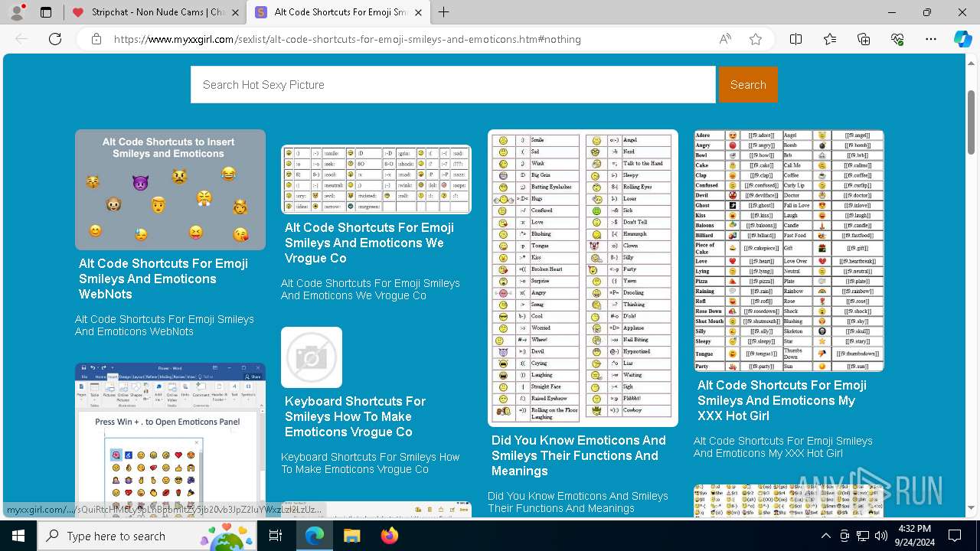Open the browser profile icon
Screen dimensions: 980x551
[17, 12]
